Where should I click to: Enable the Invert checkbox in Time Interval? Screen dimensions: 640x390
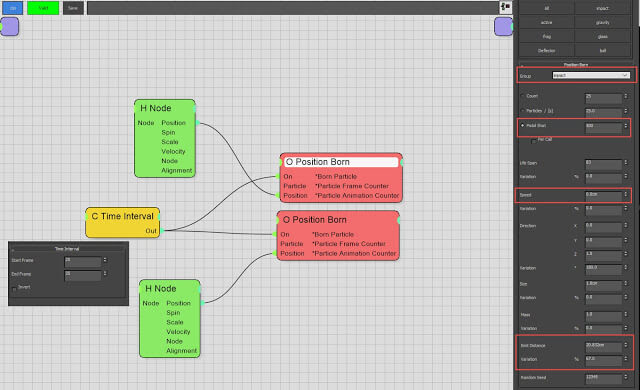click(x=14, y=288)
